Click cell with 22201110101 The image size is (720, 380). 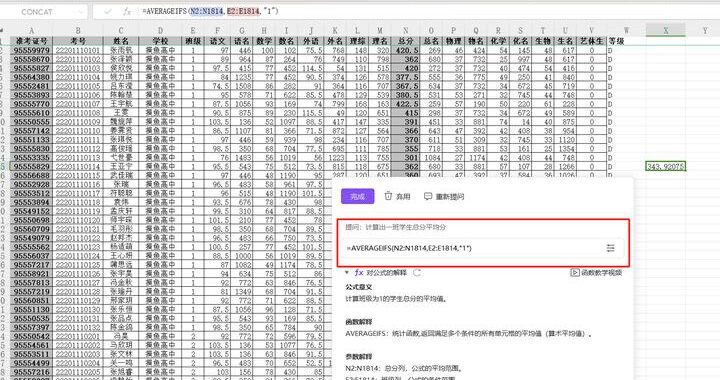click(78, 50)
